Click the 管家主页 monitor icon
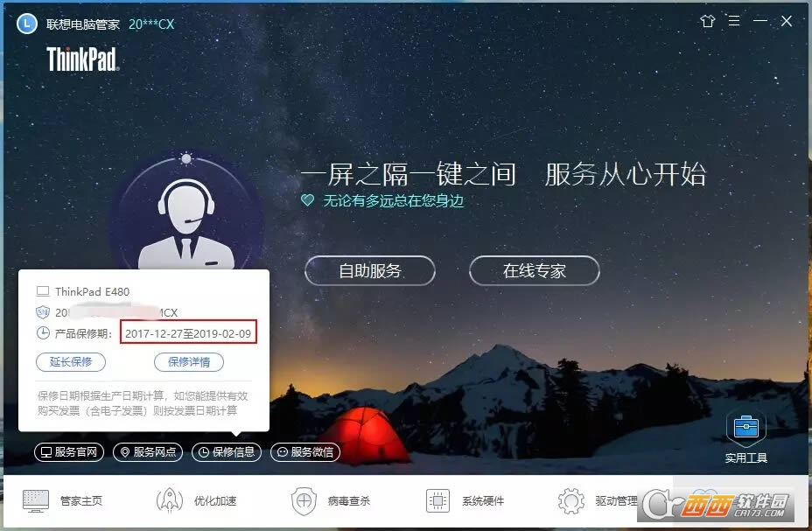 click(x=36, y=500)
